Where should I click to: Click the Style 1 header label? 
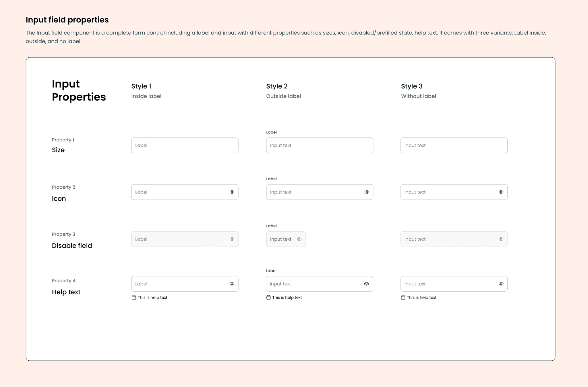pyautogui.click(x=141, y=86)
